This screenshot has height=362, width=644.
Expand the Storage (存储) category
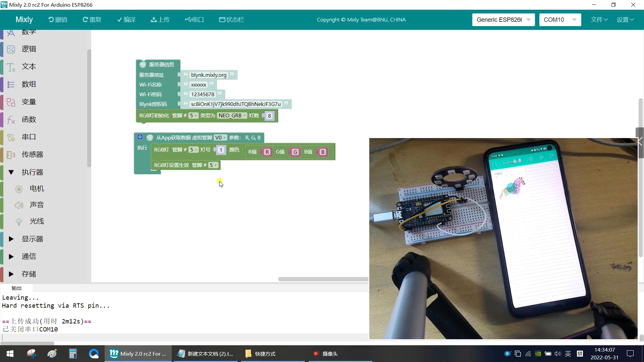point(11,274)
